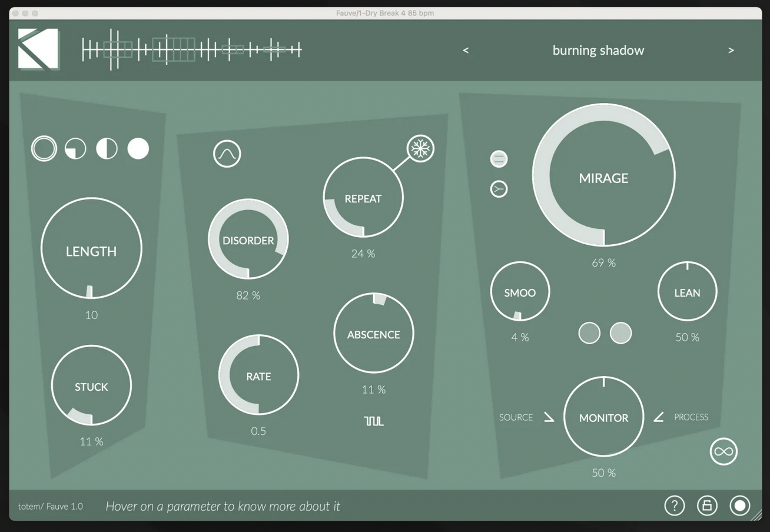This screenshot has width=770, height=532.
Task: Click the ABSCENCE knob
Action: pyautogui.click(x=374, y=333)
